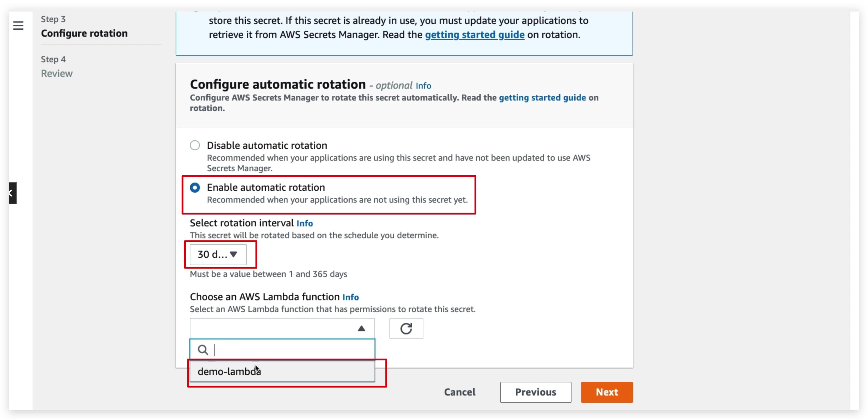The width and height of the screenshot is (868, 419).
Task: Click Info beside Select rotation interval
Action: coord(305,223)
